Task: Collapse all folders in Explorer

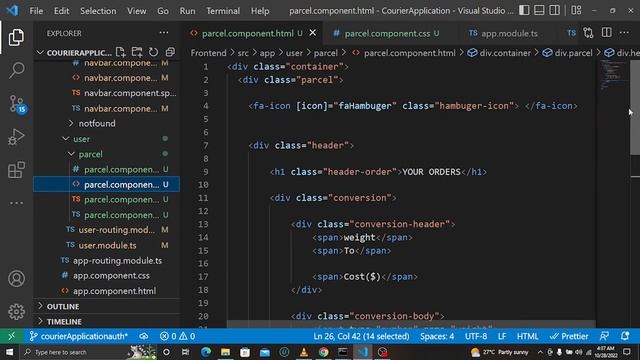Action: tap(170, 52)
